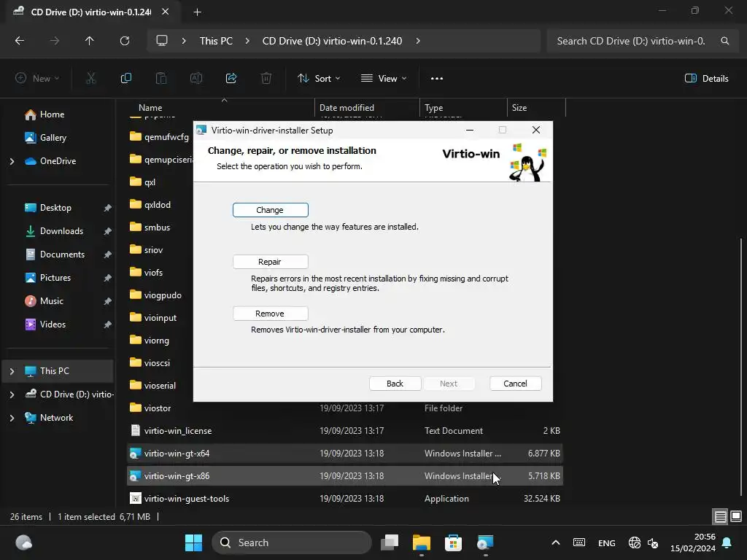Viewport: 747px width, 560px height.
Task: Select the viorng folder
Action: pyautogui.click(x=156, y=341)
